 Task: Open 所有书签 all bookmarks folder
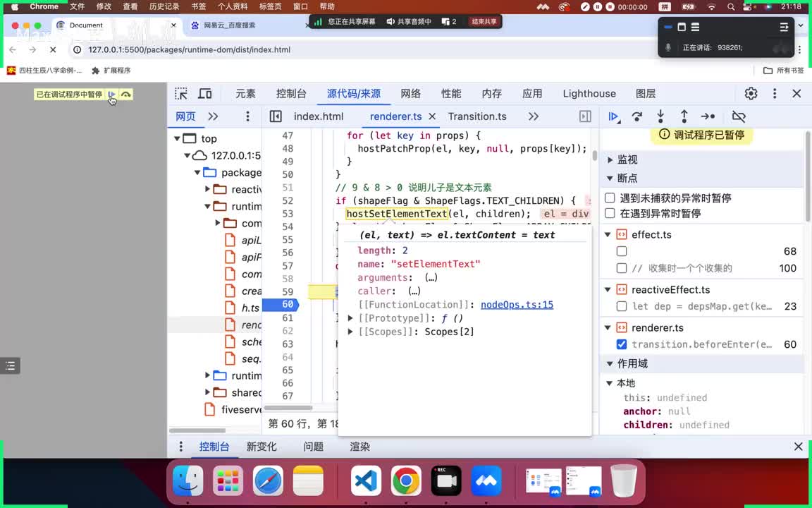coord(784,71)
